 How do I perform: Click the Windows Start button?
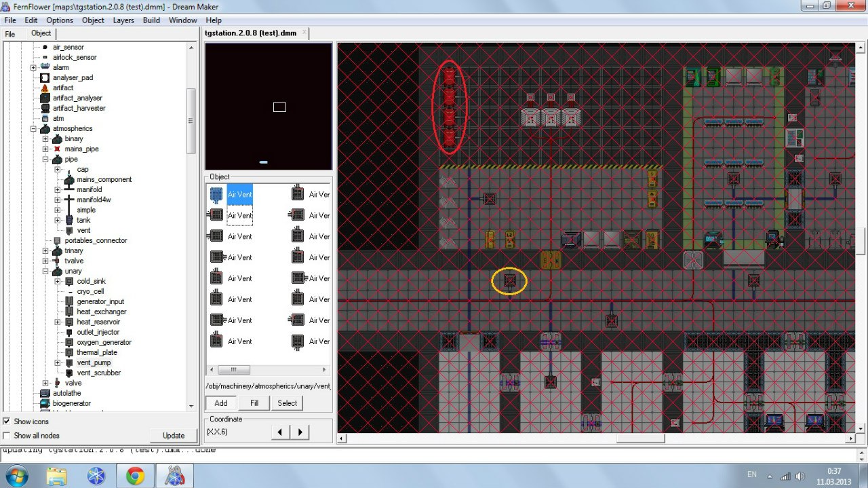click(16, 476)
